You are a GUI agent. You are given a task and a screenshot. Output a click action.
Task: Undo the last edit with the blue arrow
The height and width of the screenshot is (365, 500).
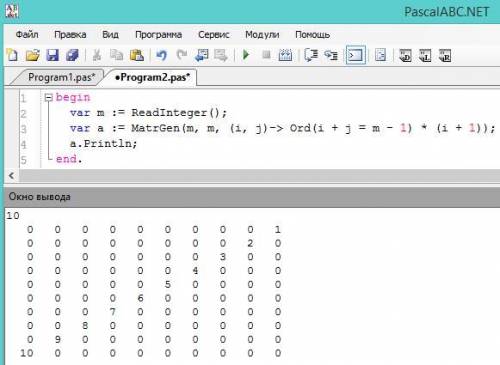162,55
